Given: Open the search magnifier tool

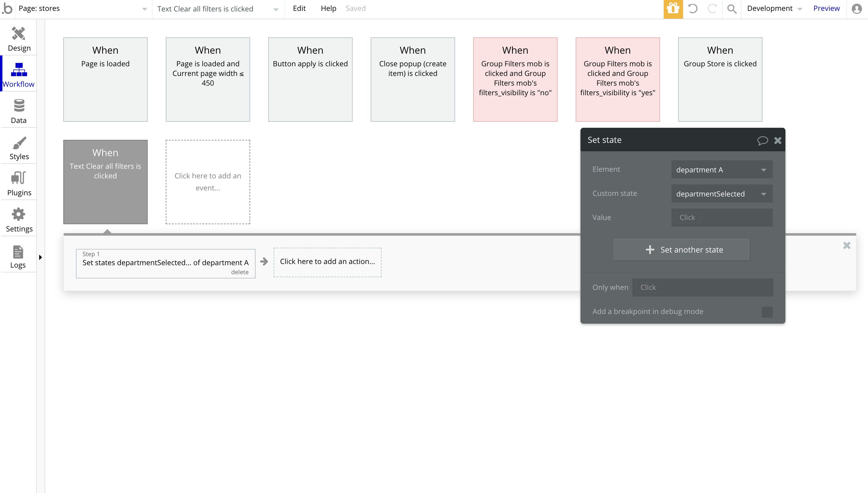Looking at the screenshot, I should pyautogui.click(x=731, y=9).
